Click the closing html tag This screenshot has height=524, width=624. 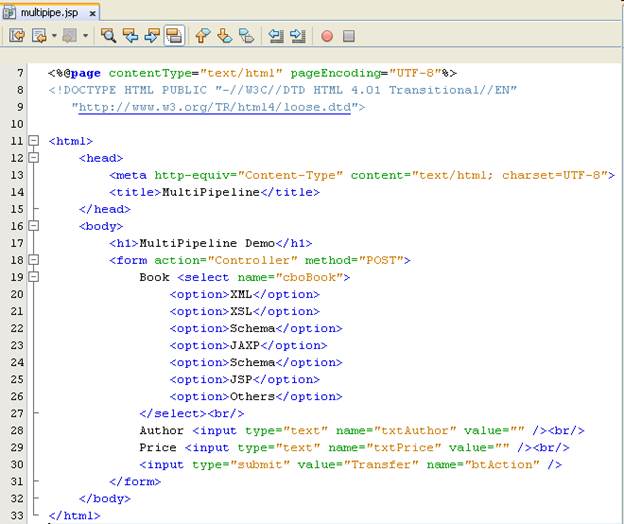click(75, 516)
